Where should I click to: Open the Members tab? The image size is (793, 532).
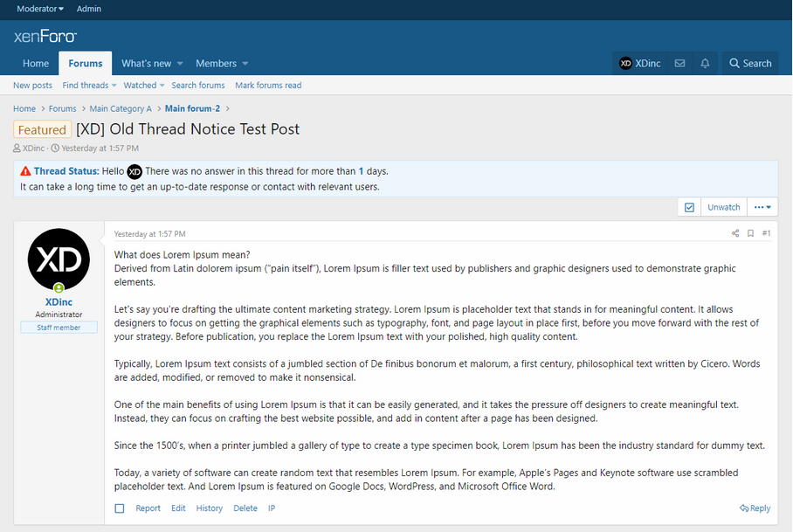[x=216, y=63]
